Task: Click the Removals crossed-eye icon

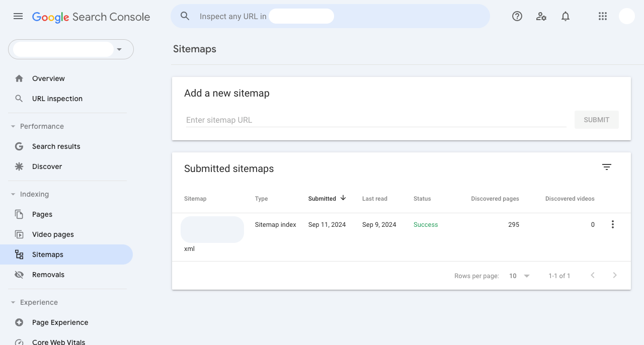Action: [x=19, y=275]
